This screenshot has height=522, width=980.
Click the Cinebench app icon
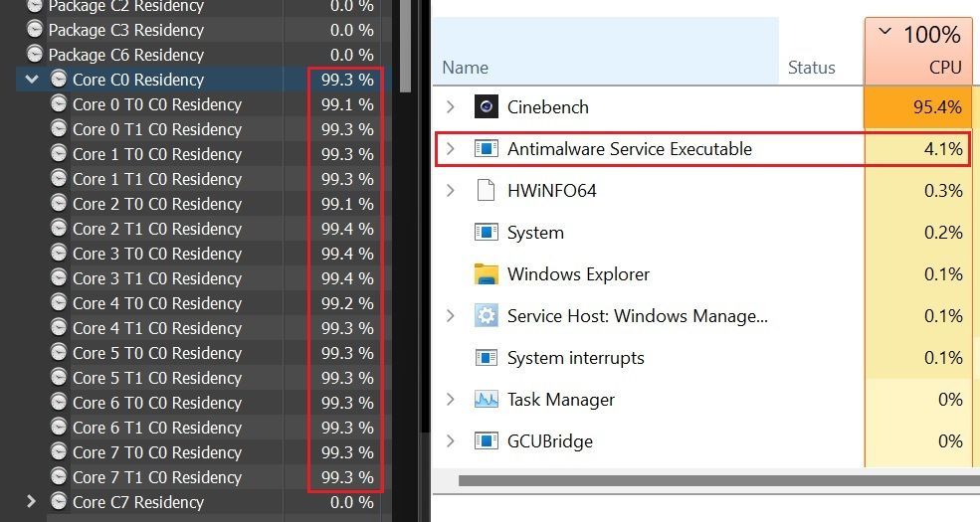pos(486,107)
